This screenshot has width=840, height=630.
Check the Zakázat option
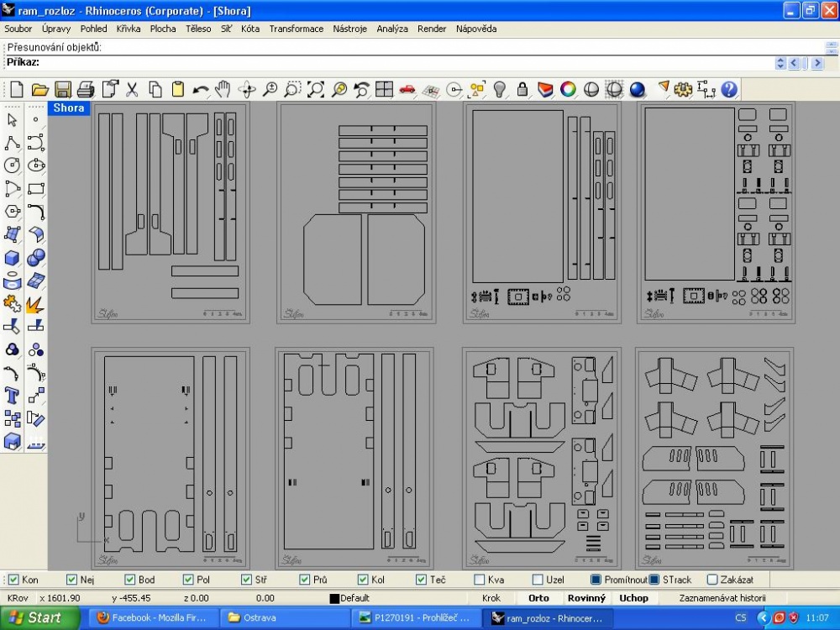712,580
